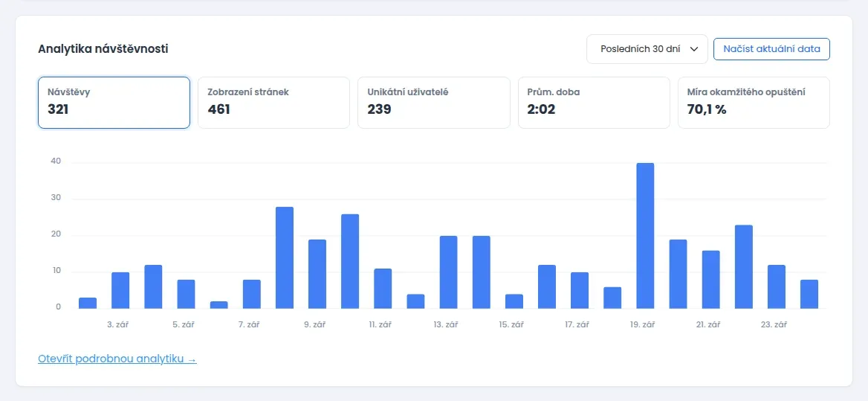The image size is (868, 401).
Task: Click the 19. zář axis label
Action: (642, 324)
